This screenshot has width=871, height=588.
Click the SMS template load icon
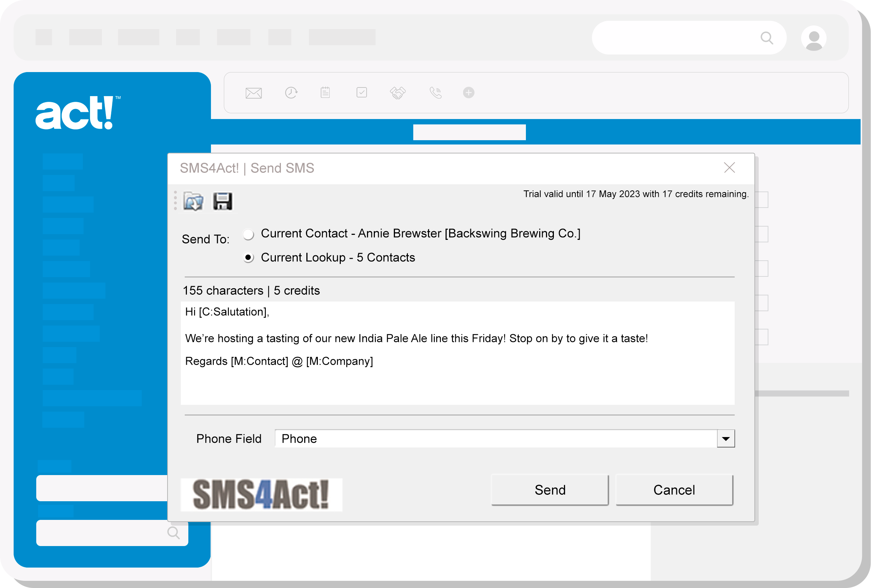tap(195, 202)
